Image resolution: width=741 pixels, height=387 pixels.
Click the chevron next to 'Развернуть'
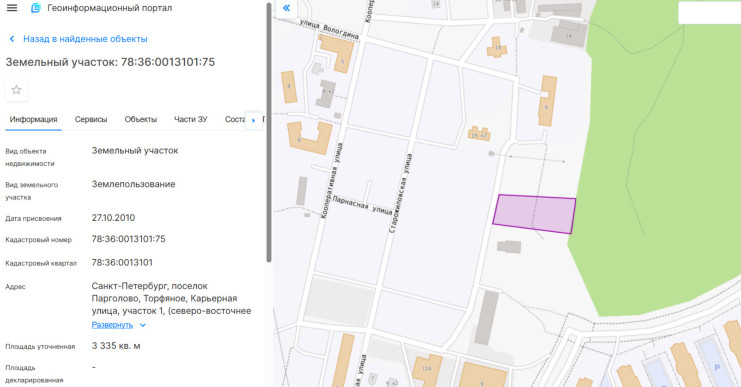pos(143,325)
